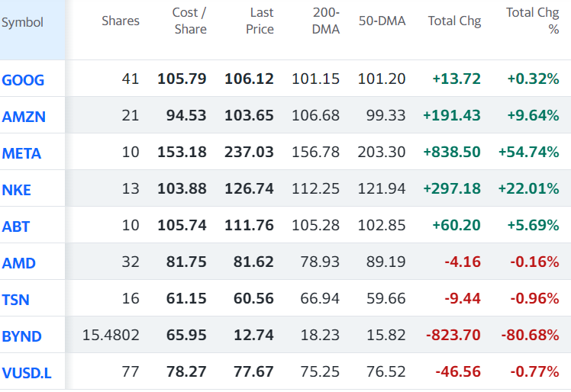Select META last price 237.03

point(249,152)
